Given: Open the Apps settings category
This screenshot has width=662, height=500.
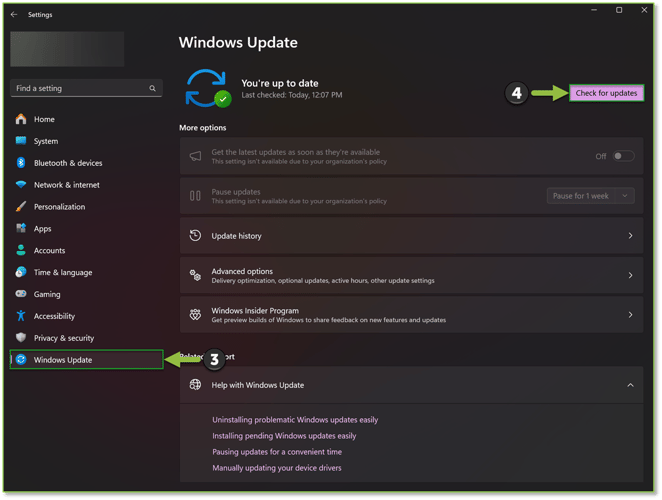Looking at the screenshot, I should click(x=43, y=229).
